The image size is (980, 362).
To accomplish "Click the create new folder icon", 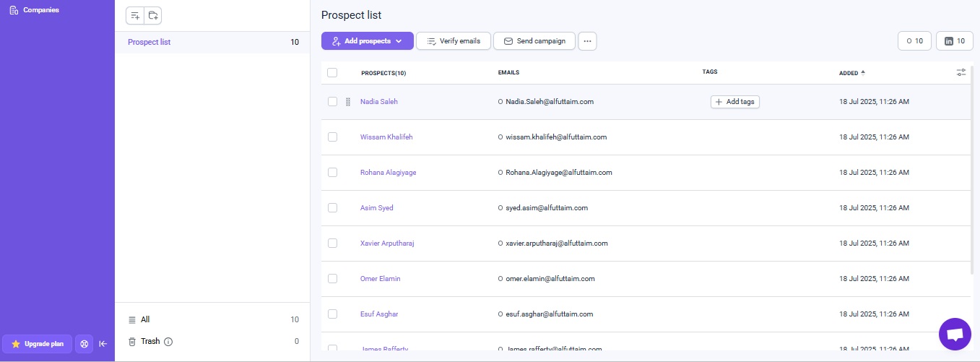I will tap(152, 15).
